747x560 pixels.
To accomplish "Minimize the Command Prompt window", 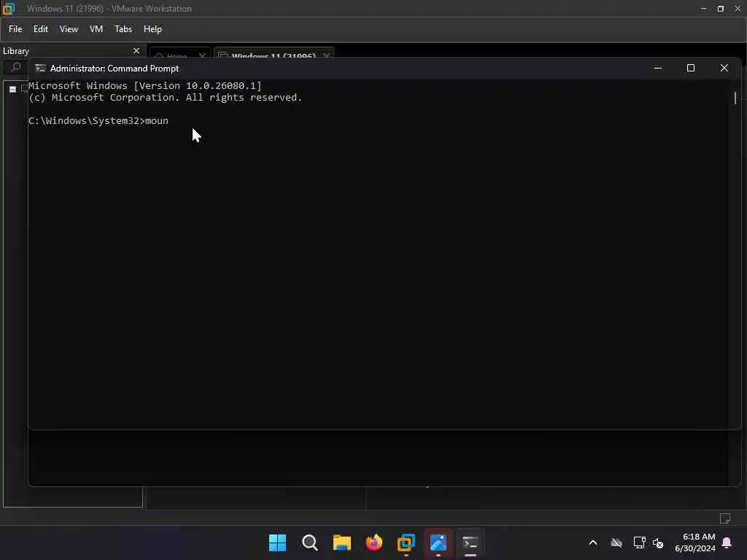I will (658, 68).
